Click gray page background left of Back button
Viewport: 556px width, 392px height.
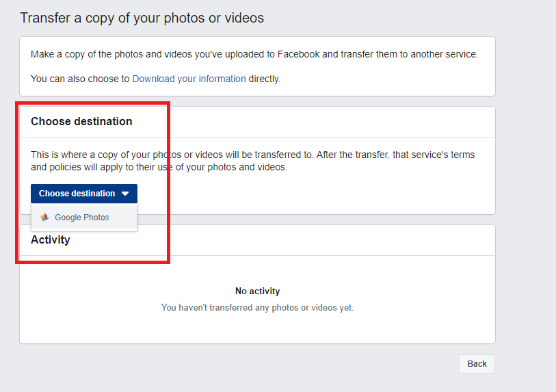[274, 364]
